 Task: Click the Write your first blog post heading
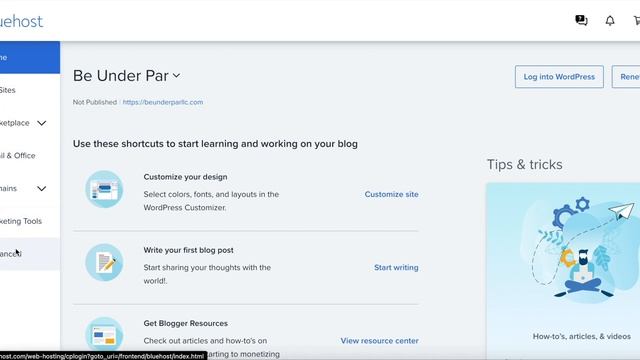point(189,250)
